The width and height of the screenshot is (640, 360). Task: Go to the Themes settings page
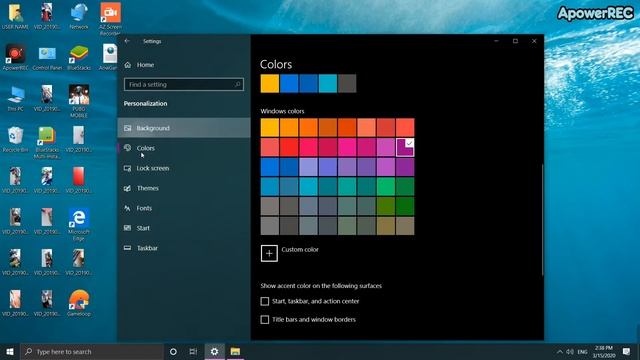click(184, 188)
